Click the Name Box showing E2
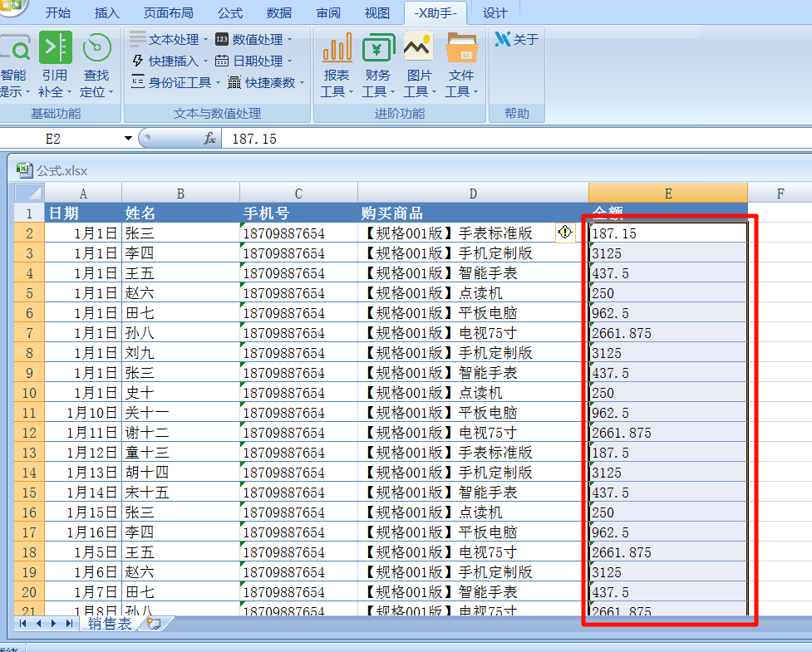 coord(61,138)
